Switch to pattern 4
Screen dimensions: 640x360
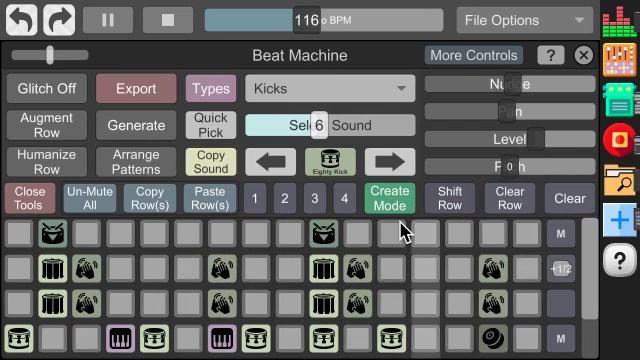(x=345, y=198)
